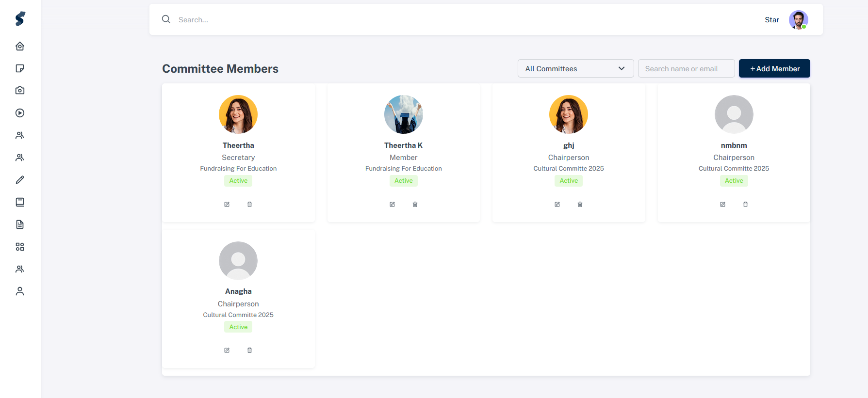Viewport: 868px width, 398px height.
Task: Click users icon directly above pencil icon
Action: [x=20, y=158]
